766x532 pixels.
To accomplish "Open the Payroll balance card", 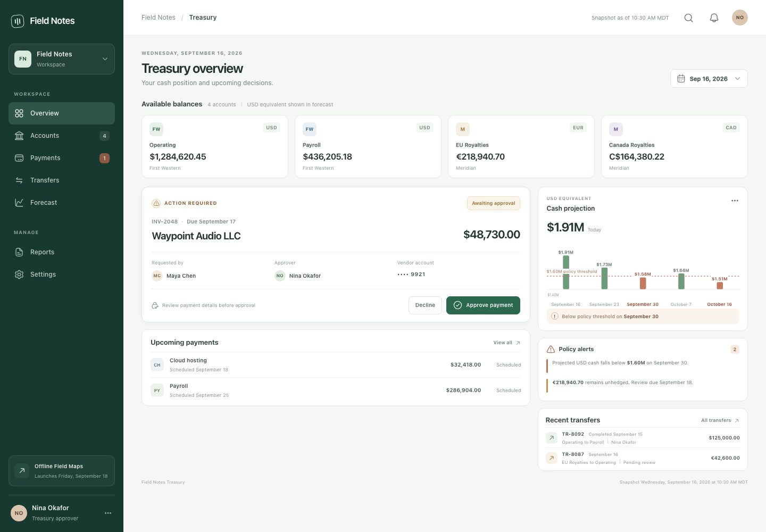I will click(x=368, y=147).
